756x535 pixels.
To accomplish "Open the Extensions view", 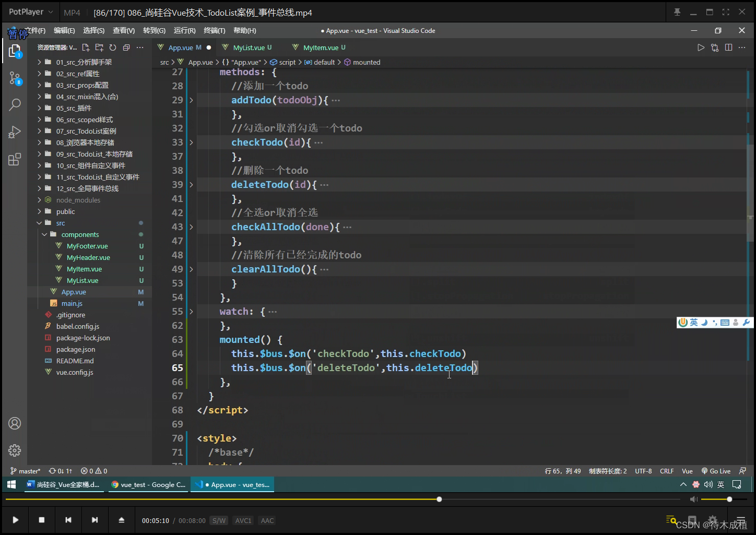I will click(x=15, y=159).
